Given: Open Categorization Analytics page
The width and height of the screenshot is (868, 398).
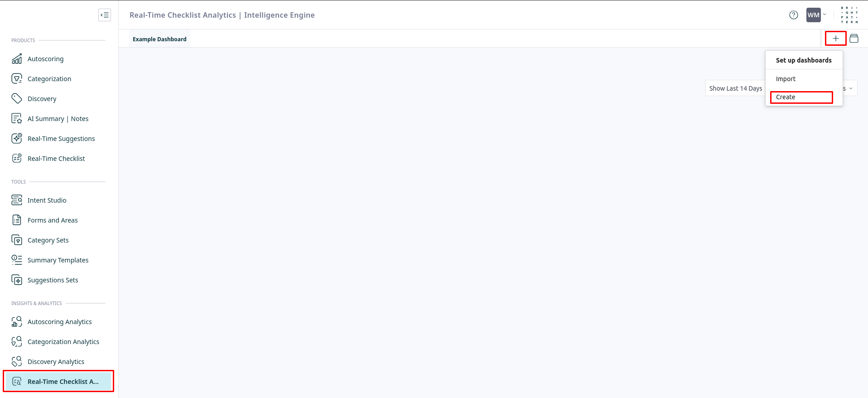Looking at the screenshot, I should [x=63, y=342].
